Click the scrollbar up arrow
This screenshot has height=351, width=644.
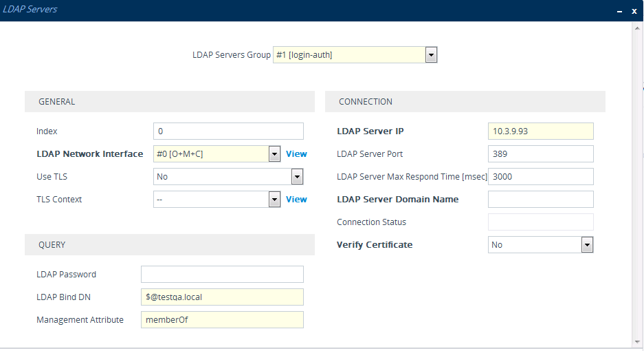click(x=636, y=28)
